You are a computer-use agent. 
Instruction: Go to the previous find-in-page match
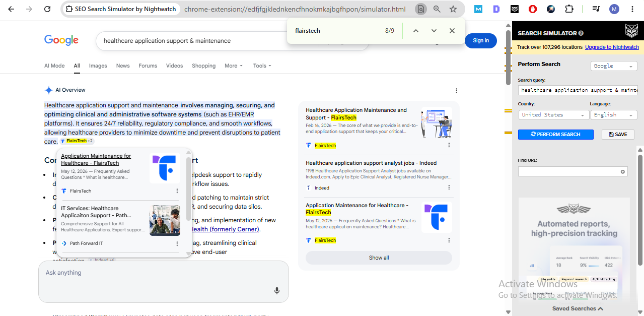[x=416, y=31]
